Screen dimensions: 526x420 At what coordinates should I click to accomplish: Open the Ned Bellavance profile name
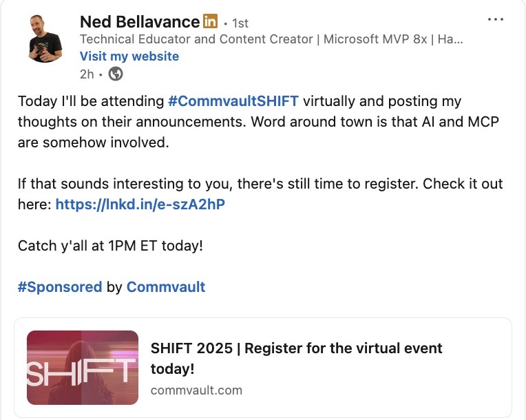click(x=139, y=22)
